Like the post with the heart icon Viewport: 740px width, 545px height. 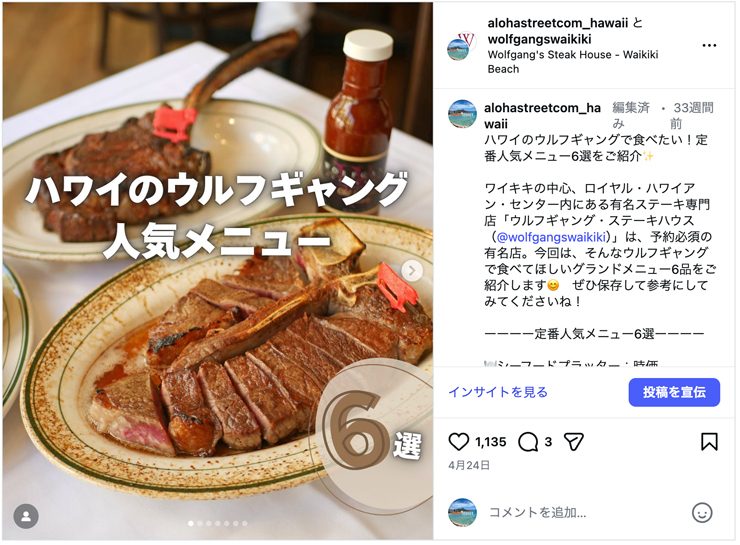458,442
